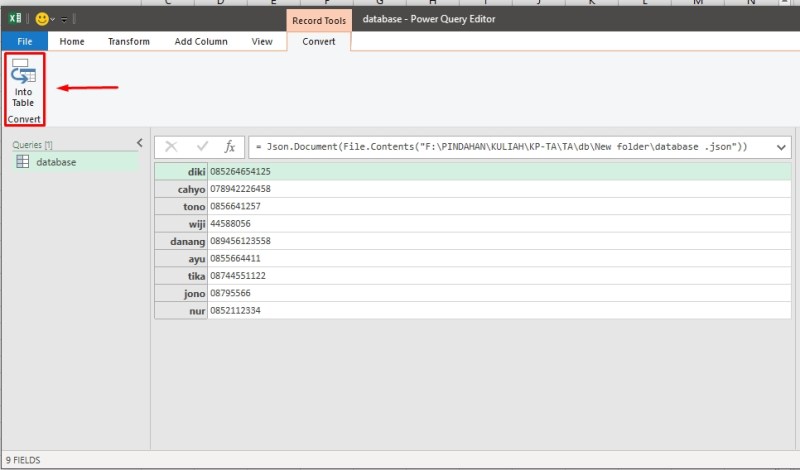The width and height of the screenshot is (800, 470).
Task: Click the database query table icon
Action: (22, 162)
